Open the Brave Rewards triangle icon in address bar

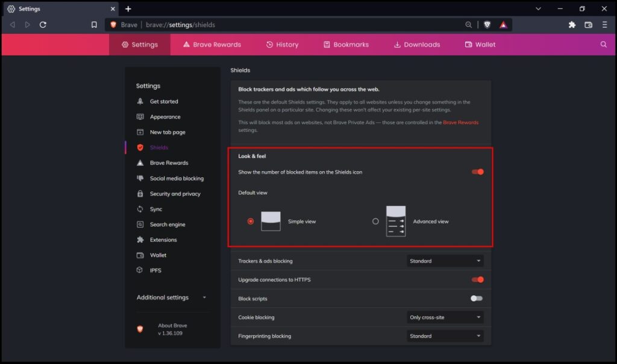tap(503, 25)
